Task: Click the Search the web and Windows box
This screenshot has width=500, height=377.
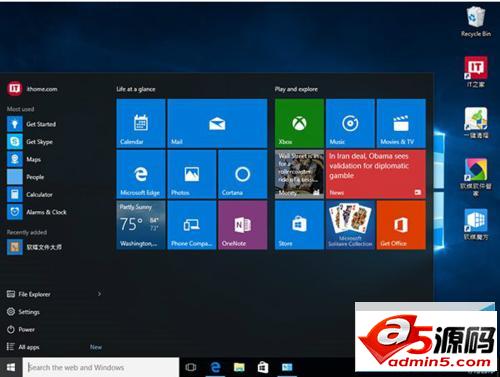Action: (101, 367)
